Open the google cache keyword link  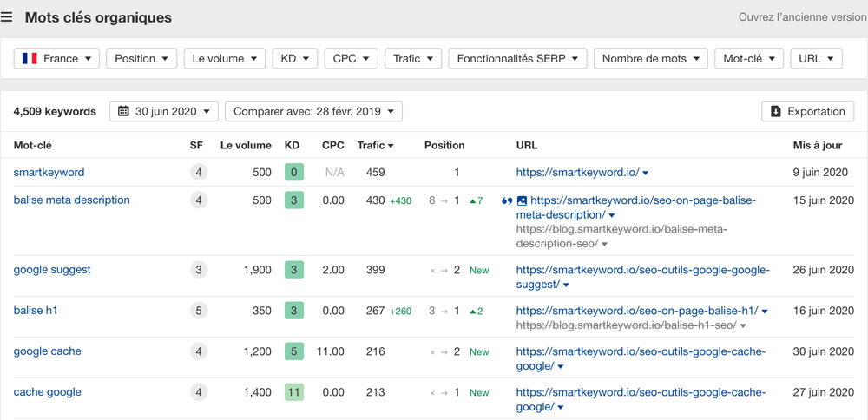pyautogui.click(x=47, y=351)
